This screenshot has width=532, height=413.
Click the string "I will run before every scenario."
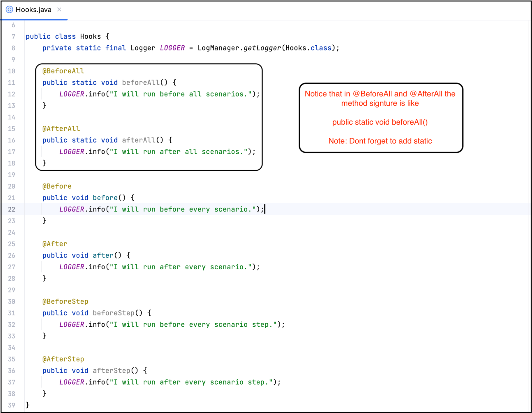coord(183,209)
